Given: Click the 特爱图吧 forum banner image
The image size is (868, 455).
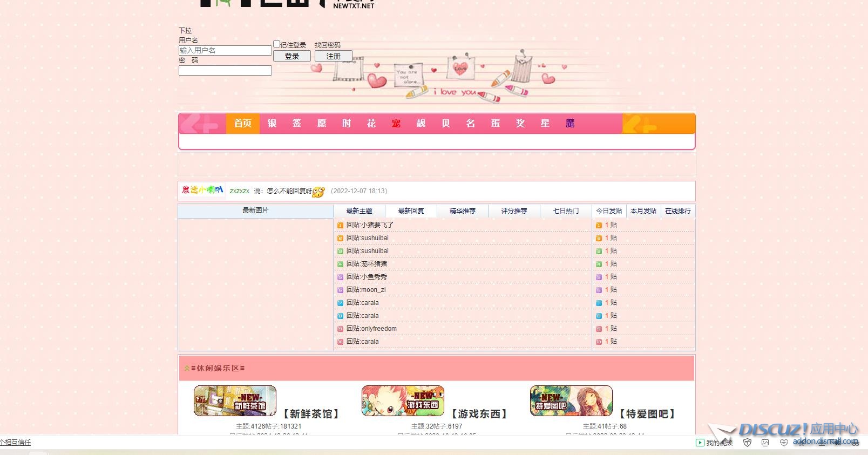Looking at the screenshot, I should (571, 401).
